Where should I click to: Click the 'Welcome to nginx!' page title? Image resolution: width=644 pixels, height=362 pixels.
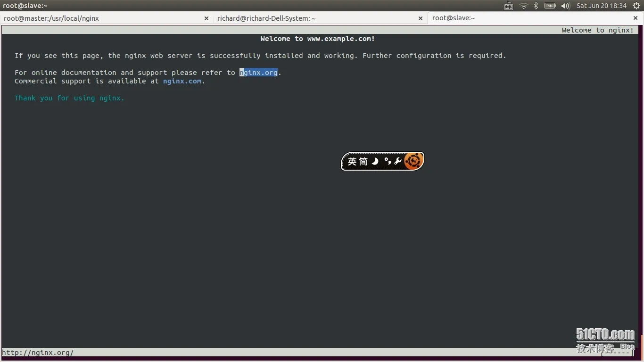click(598, 30)
